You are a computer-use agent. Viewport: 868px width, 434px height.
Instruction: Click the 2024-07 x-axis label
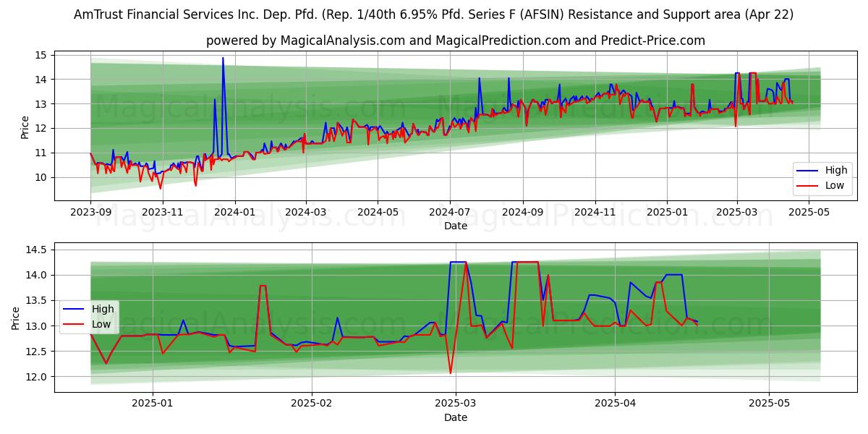click(x=449, y=213)
